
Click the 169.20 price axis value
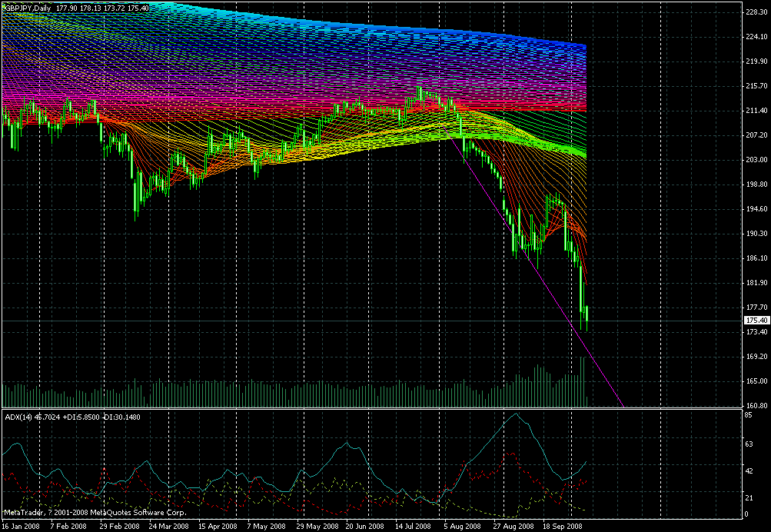click(756, 357)
